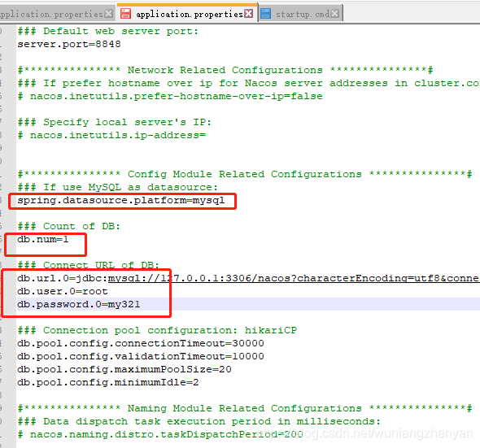Click the '# nacos.inetutils.ip-address=' line
Viewport: 480px width, 448px height.
coord(111,135)
